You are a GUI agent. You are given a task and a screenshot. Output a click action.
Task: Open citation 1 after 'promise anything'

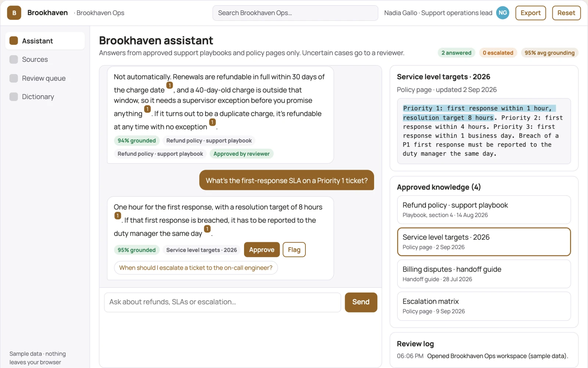147,109
